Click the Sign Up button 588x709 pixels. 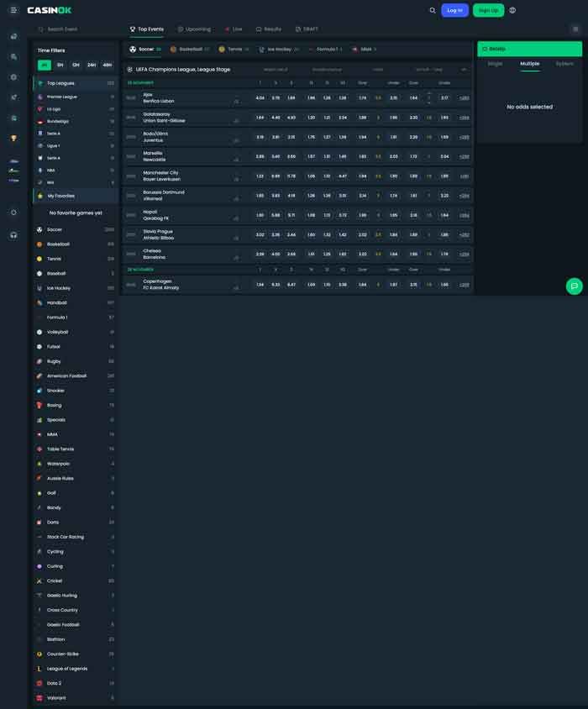(x=488, y=10)
